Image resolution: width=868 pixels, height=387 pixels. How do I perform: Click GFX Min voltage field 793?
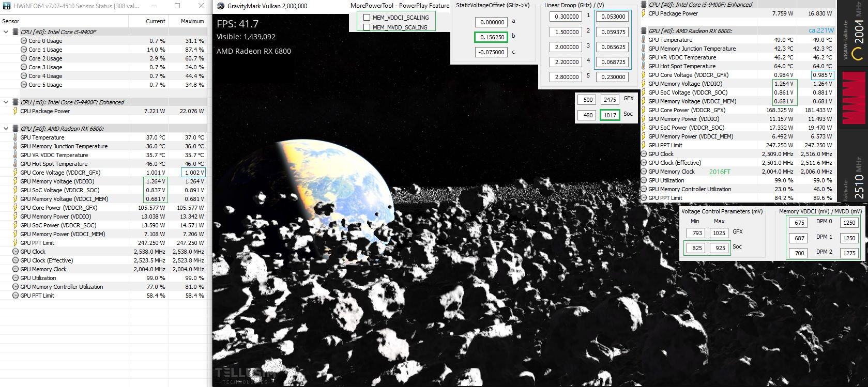[697, 233]
